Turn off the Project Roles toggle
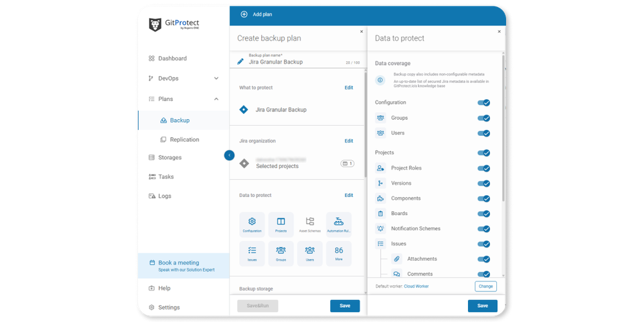This screenshot has width=644, height=322. [484, 168]
